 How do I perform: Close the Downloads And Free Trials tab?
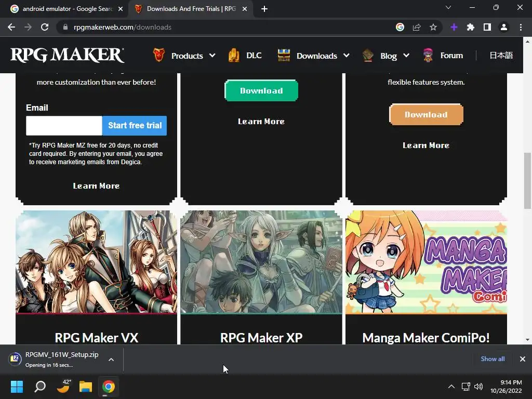[245, 9]
